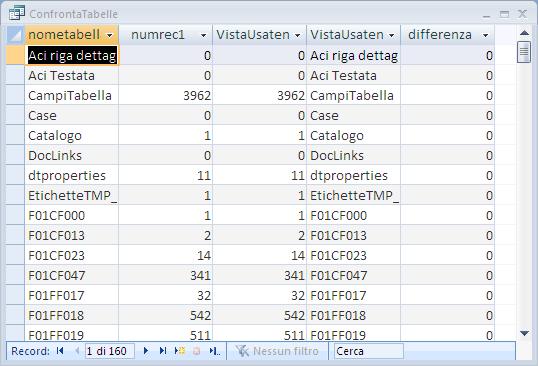The width and height of the screenshot is (538, 366).
Task: Click scrollbar down arrow
Action: (524, 333)
